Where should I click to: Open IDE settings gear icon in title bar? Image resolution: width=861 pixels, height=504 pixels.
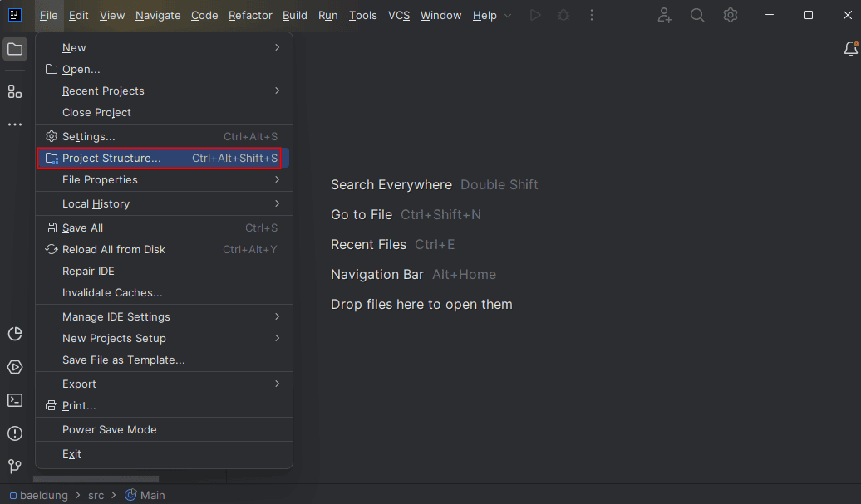(x=731, y=15)
